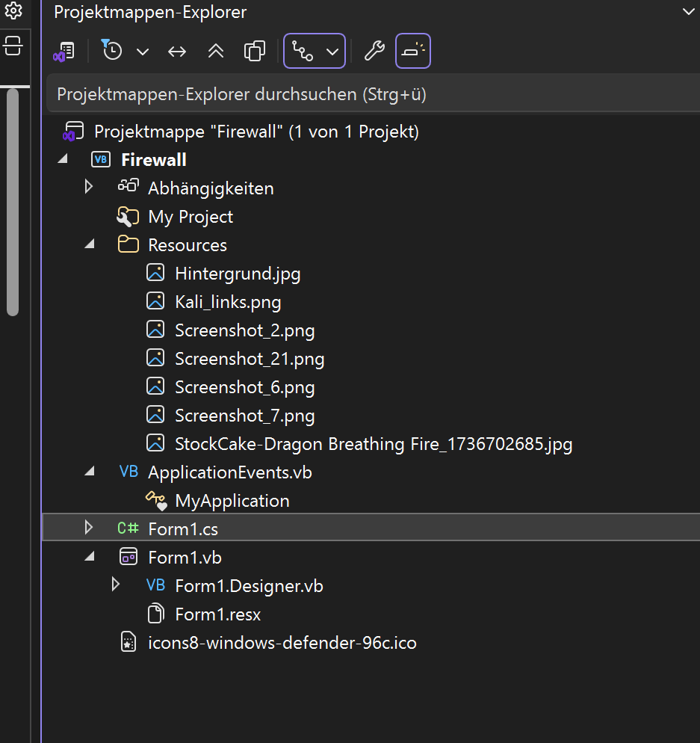Screen dimensions: 700x743
Task: Select Form1.cs file
Action: [183, 529]
